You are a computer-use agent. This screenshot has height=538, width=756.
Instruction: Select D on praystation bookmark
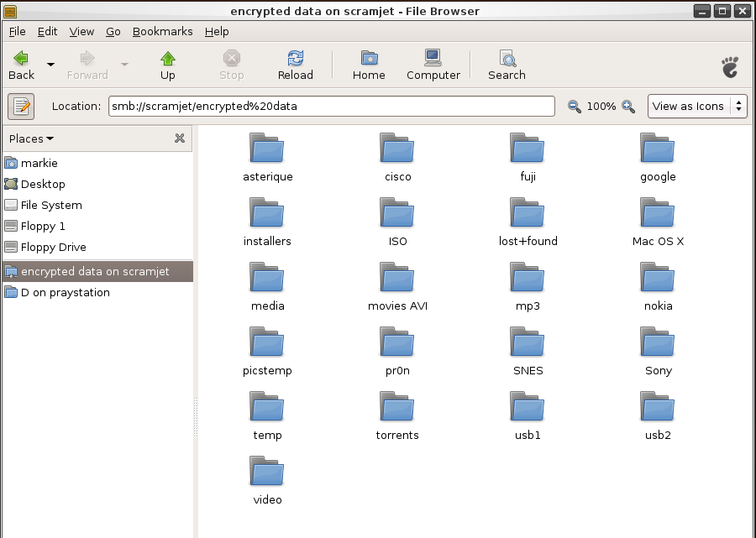(x=98, y=292)
